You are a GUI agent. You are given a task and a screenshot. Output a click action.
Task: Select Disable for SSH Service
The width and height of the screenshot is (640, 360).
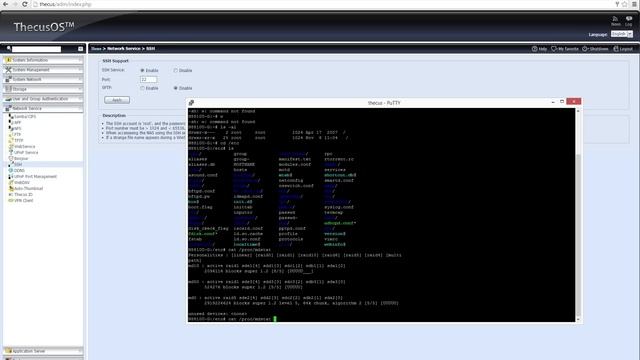(176, 71)
